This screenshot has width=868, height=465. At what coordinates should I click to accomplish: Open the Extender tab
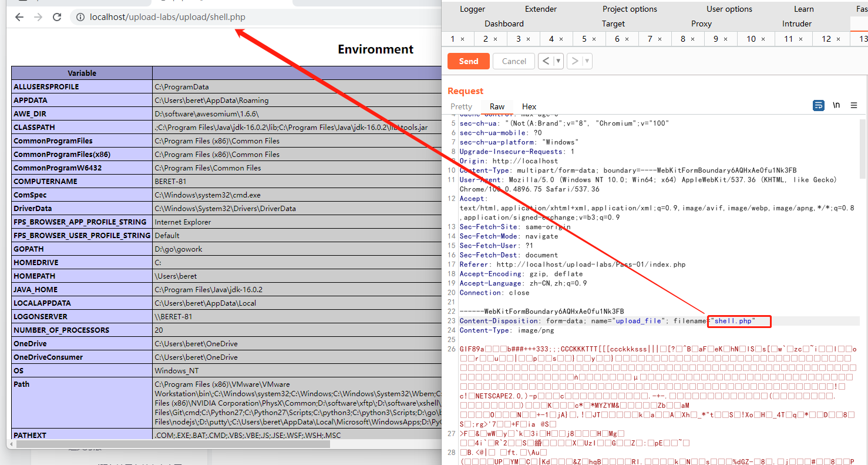click(x=541, y=9)
